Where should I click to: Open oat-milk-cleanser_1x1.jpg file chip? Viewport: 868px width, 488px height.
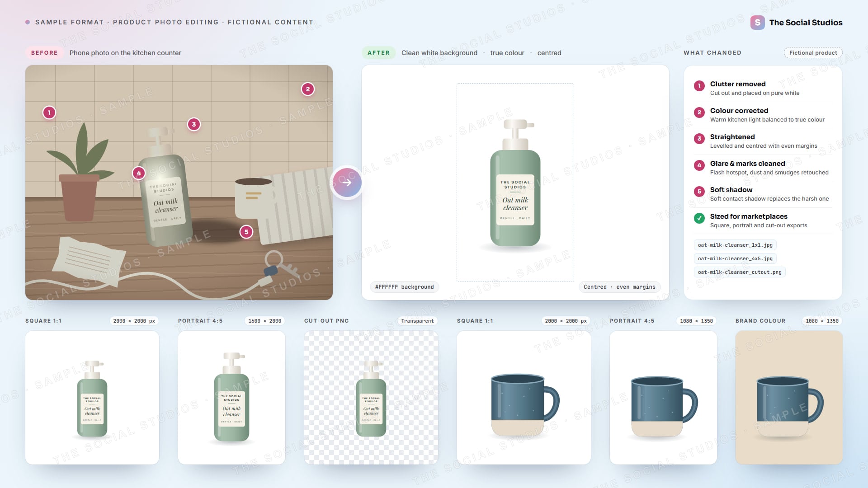735,245
